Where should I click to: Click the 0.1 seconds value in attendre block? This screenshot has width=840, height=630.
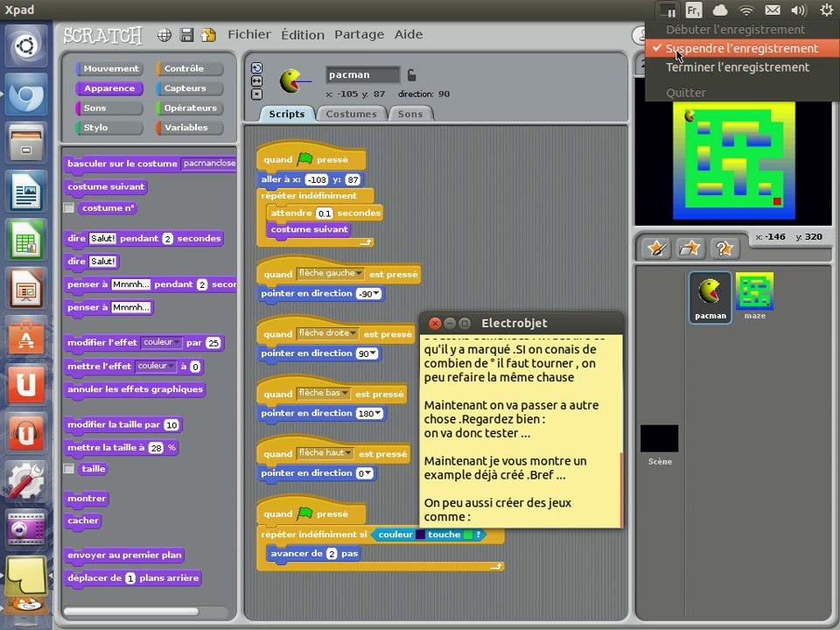coord(325,213)
